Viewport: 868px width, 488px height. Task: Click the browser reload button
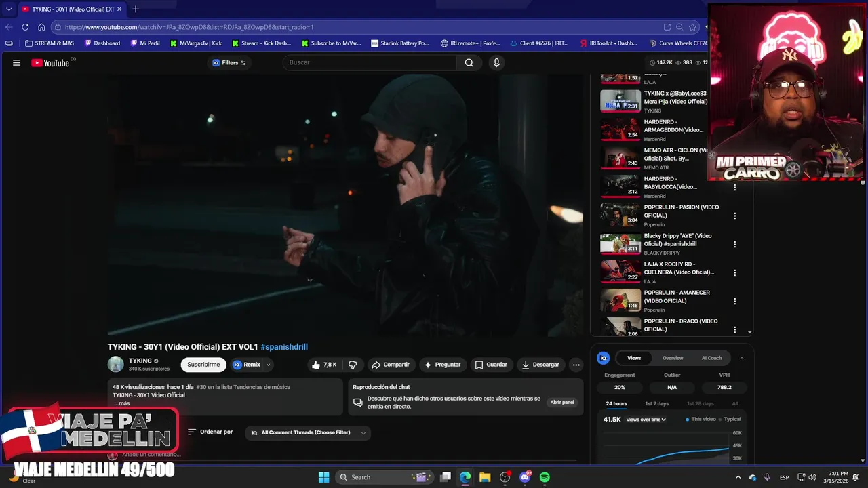click(25, 27)
